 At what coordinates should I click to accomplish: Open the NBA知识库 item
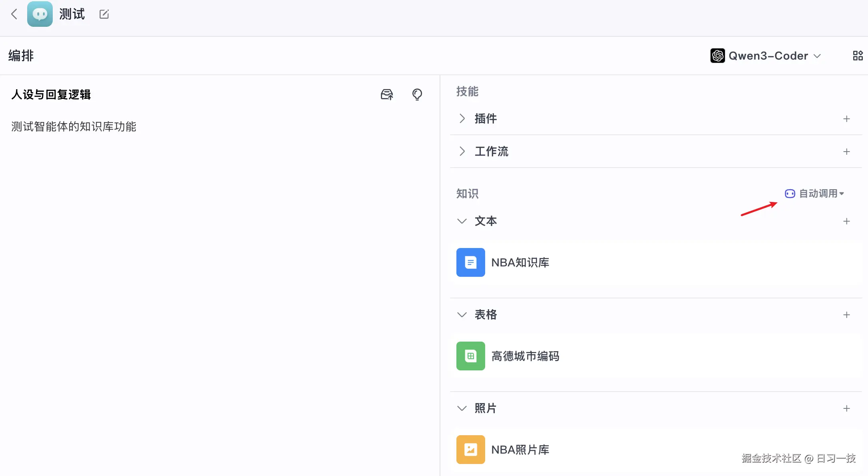tap(520, 262)
